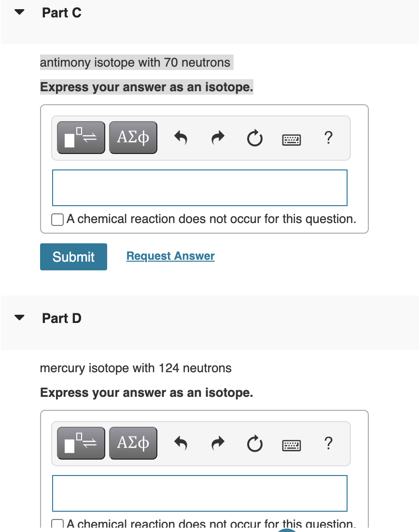Open the Greek symbols ΑΣφ menu in Part C
Image resolution: width=419 pixels, height=532 pixels.
[x=133, y=137]
